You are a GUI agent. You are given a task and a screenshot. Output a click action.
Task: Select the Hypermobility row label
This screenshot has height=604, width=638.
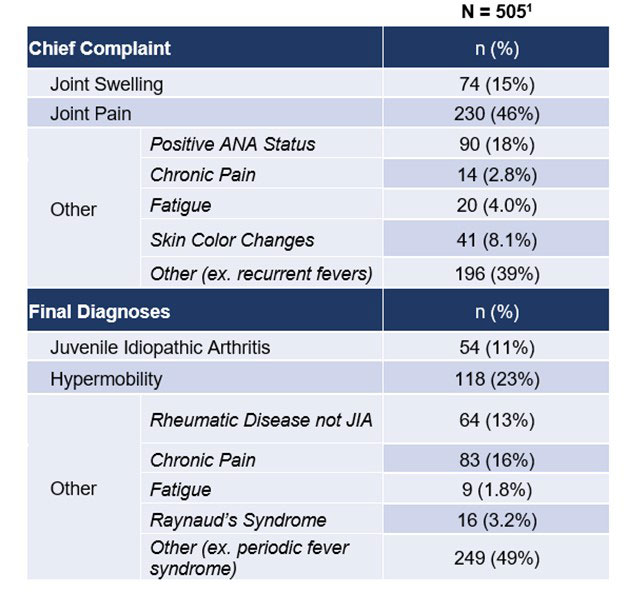pyautogui.click(x=106, y=379)
